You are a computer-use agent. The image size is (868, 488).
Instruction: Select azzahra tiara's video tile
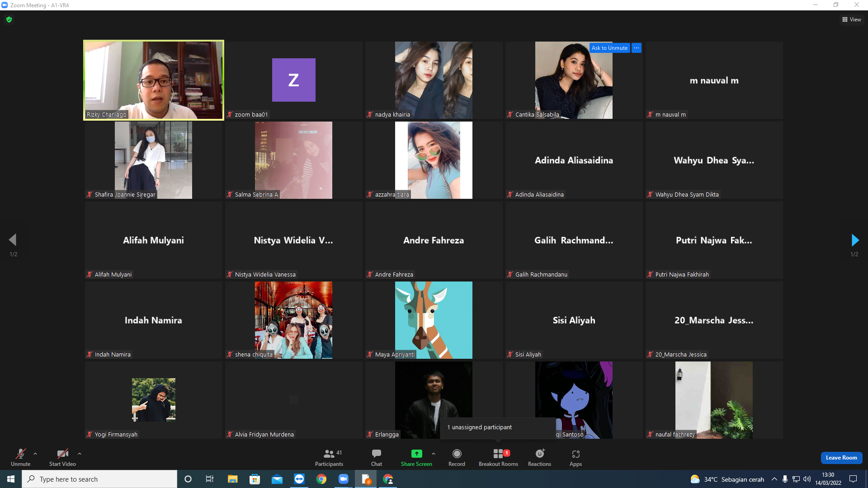tap(434, 160)
